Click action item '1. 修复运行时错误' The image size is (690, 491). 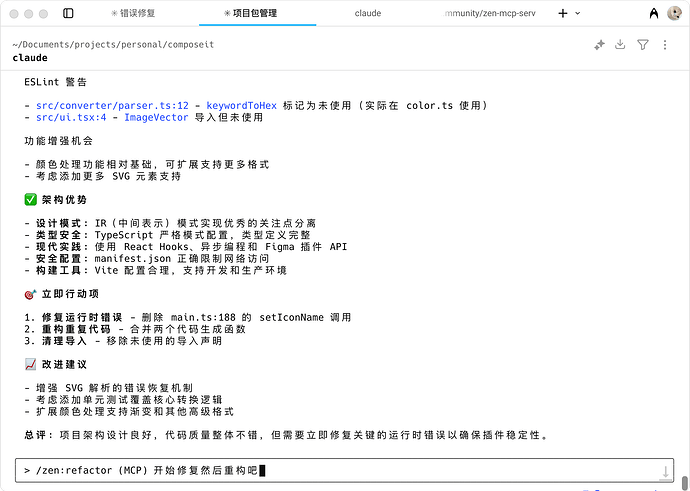pos(188,318)
